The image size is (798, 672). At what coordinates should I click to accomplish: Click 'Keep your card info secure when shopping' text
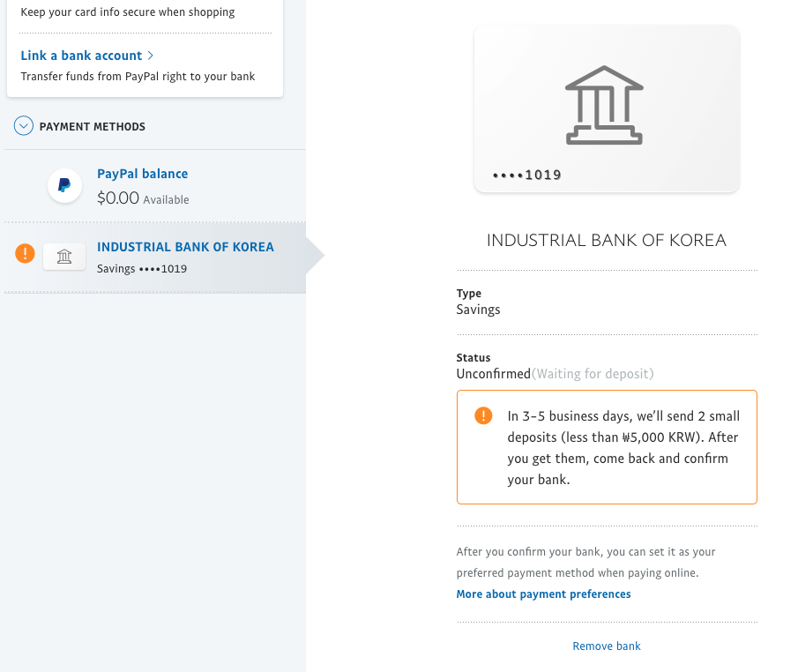(x=128, y=11)
